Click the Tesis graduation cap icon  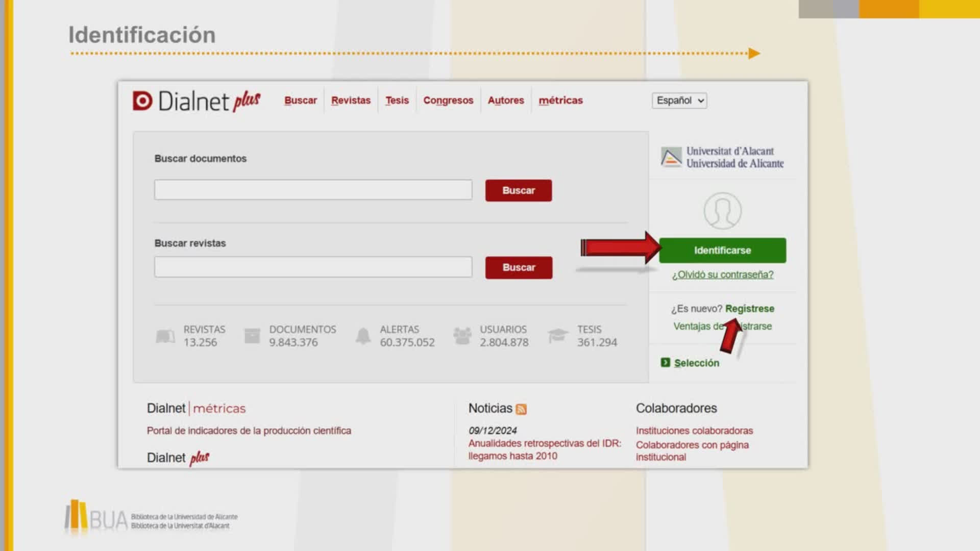[x=557, y=335]
